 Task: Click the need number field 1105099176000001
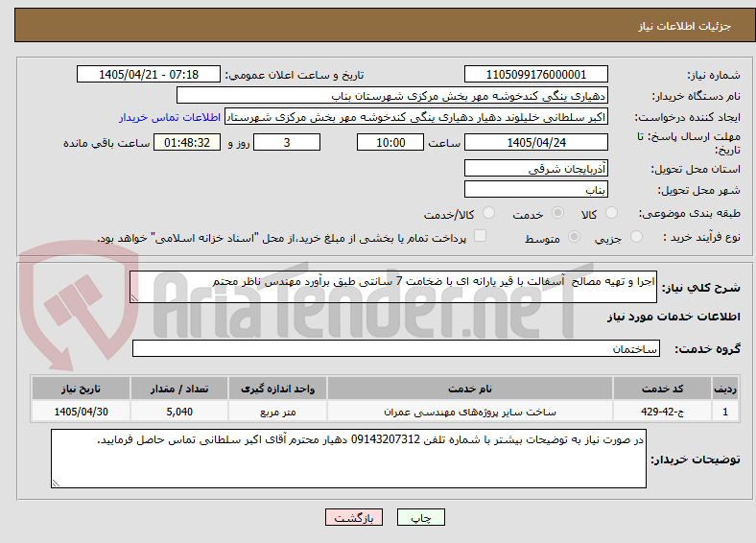click(x=535, y=74)
